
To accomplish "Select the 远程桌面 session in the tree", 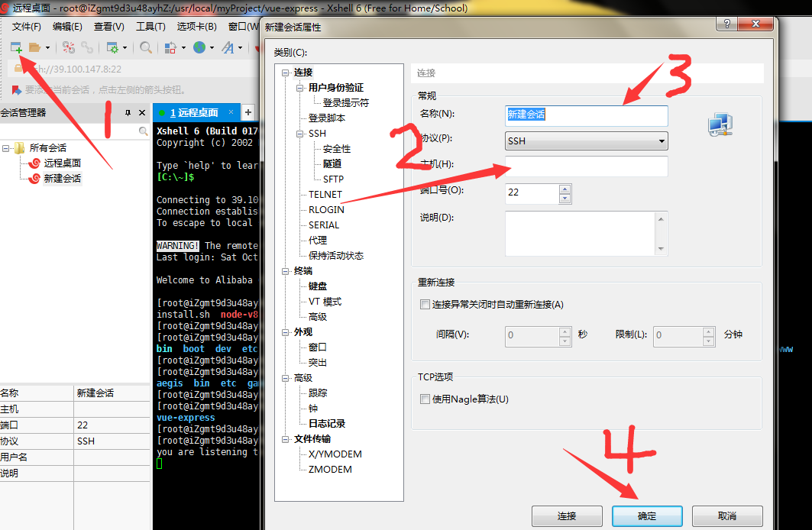I will point(62,163).
